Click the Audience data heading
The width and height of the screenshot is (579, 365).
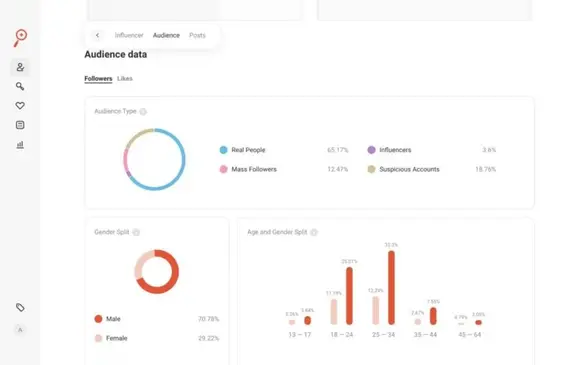116,54
